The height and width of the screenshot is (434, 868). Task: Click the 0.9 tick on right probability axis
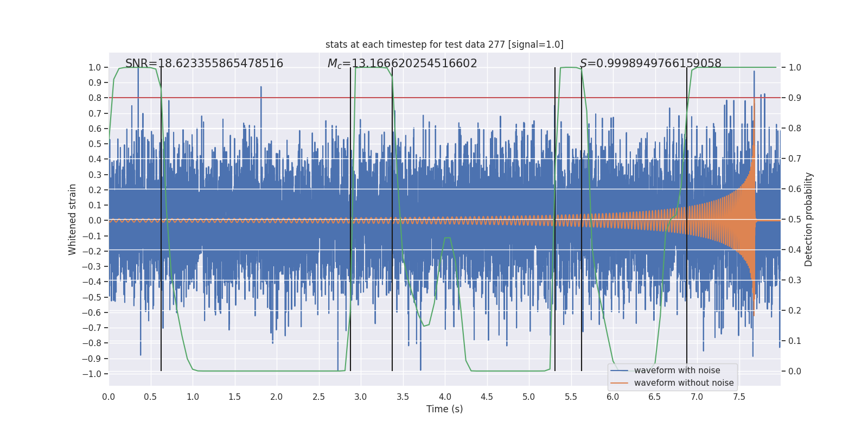point(795,98)
